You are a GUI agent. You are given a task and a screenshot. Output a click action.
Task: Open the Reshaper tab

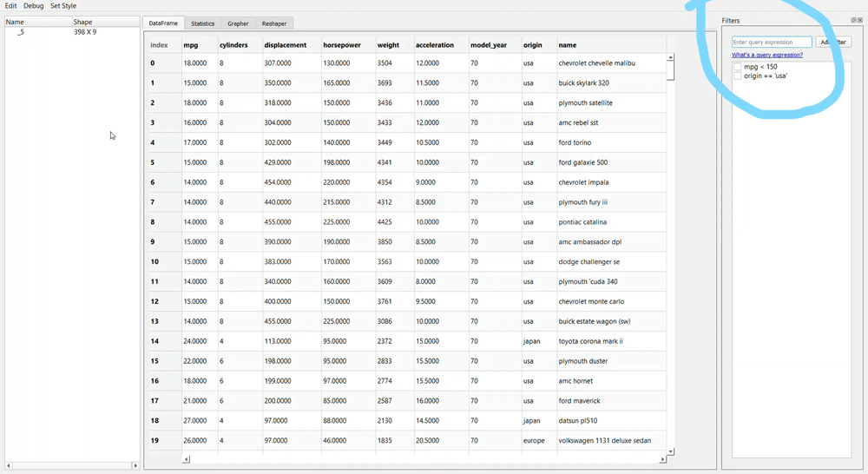click(274, 23)
